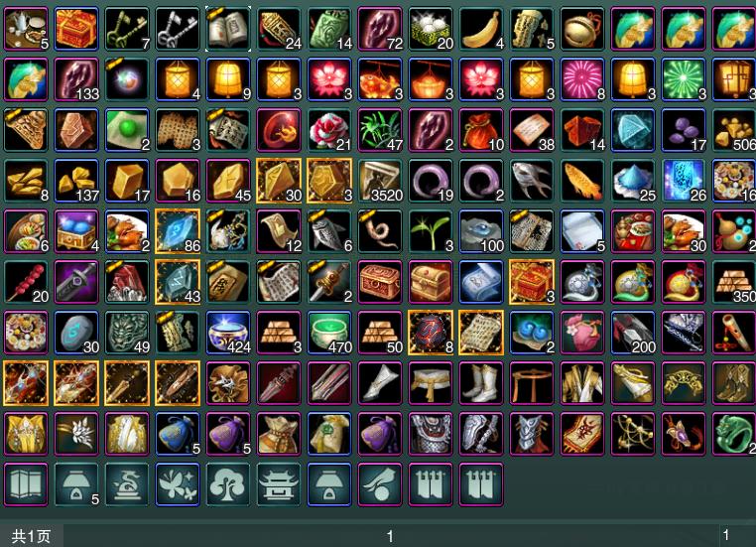Image resolution: width=756 pixels, height=547 pixels.
Task: Click the open book item icon
Action: [228, 29]
